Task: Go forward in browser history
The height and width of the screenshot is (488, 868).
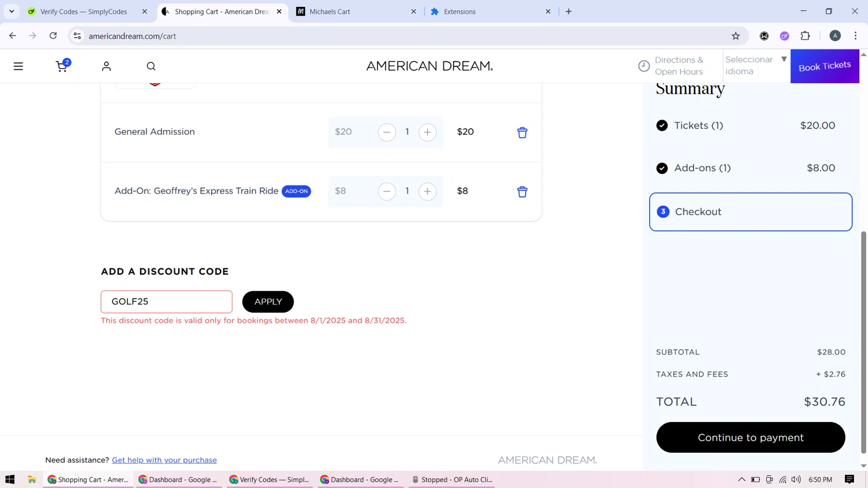Action: [33, 36]
